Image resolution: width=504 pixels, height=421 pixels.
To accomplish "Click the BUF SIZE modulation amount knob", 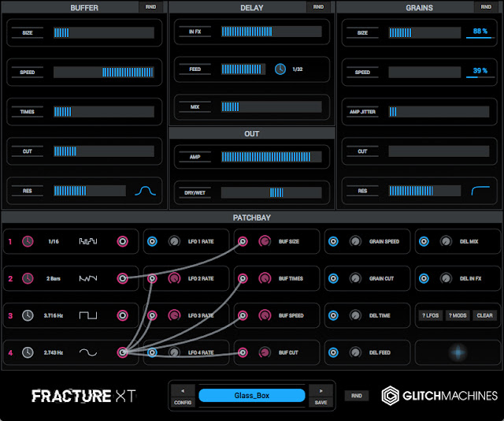I will pyautogui.click(x=265, y=241).
